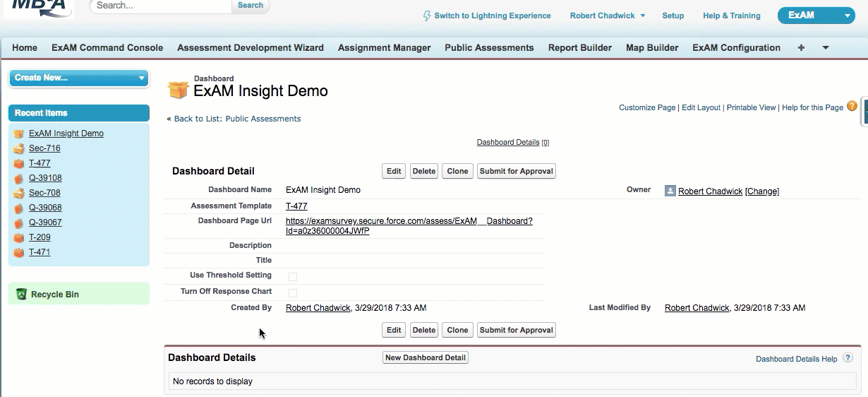Open the Robert Chadwick user menu
The image size is (868, 397).
(608, 16)
